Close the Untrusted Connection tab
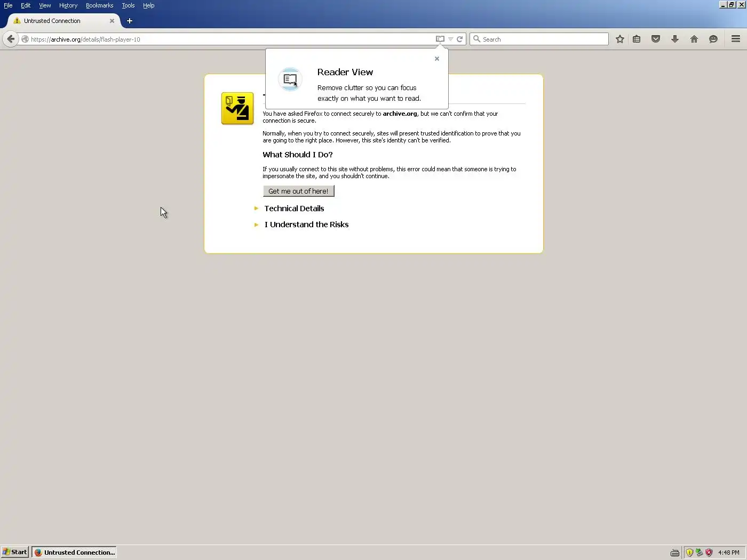The height and width of the screenshot is (560, 747). click(112, 21)
